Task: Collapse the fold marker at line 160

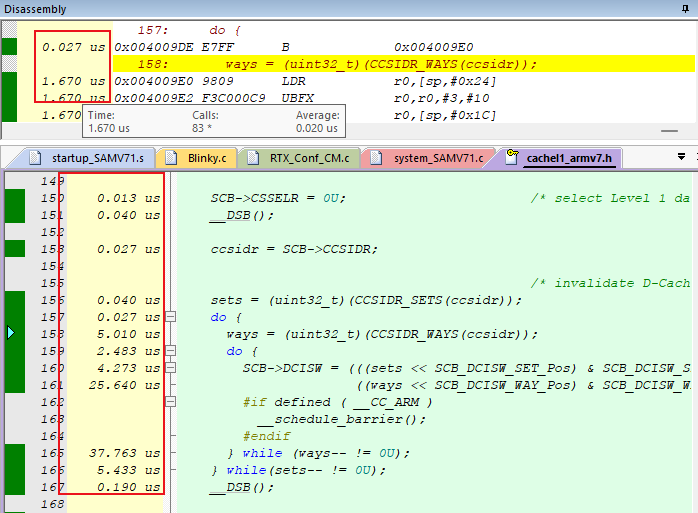Action: coord(169,368)
